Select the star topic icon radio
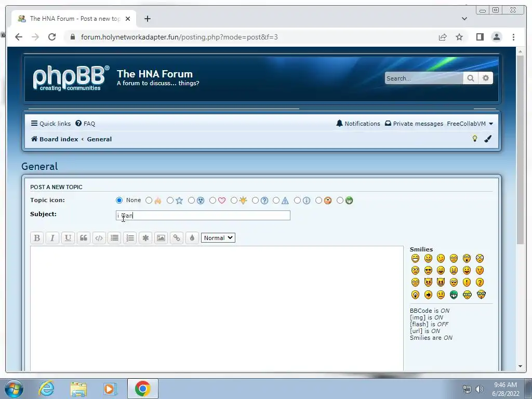The width and height of the screenshot is (532, 399). (170, 201)
